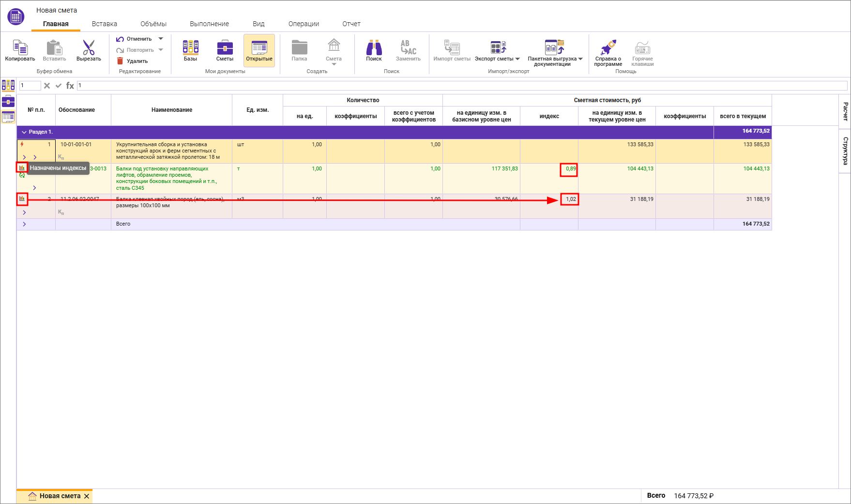Open the Сметы briefcase icon
This screenshot has height=504, width=851.
tap(225, 48)
